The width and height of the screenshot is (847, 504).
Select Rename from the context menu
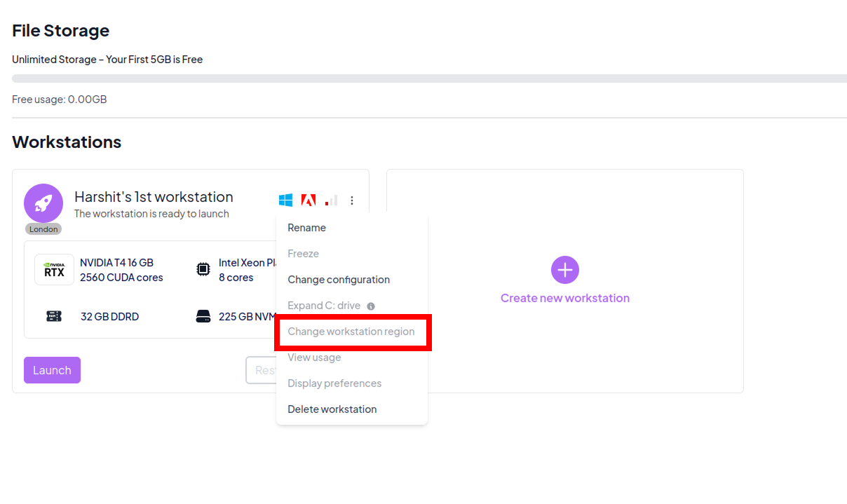point(306,228)
